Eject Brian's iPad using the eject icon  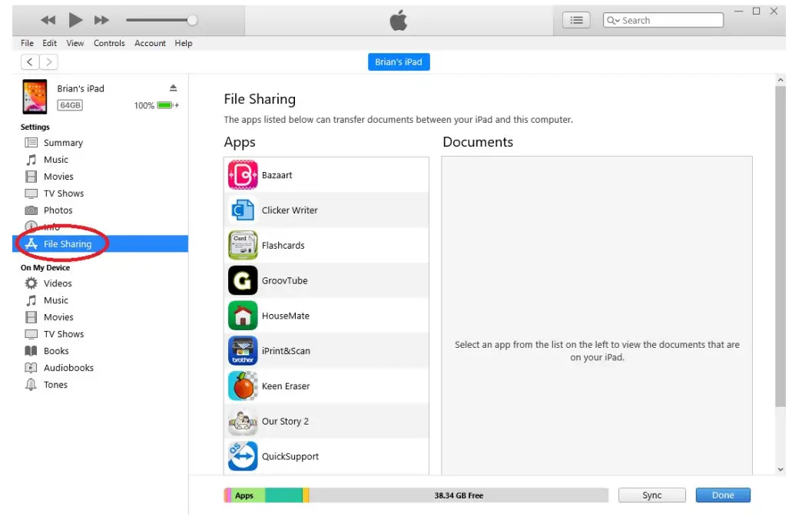click(174, 88)
